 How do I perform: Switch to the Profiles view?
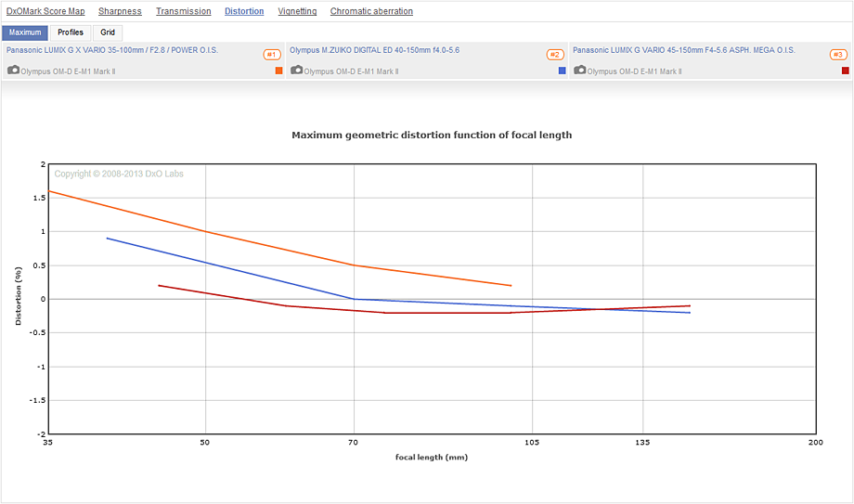(71, 32)
